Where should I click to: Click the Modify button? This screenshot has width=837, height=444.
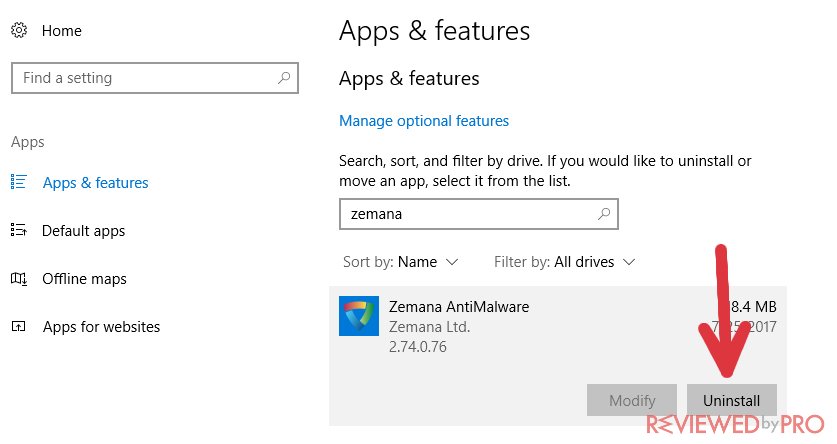click(632, 400)
